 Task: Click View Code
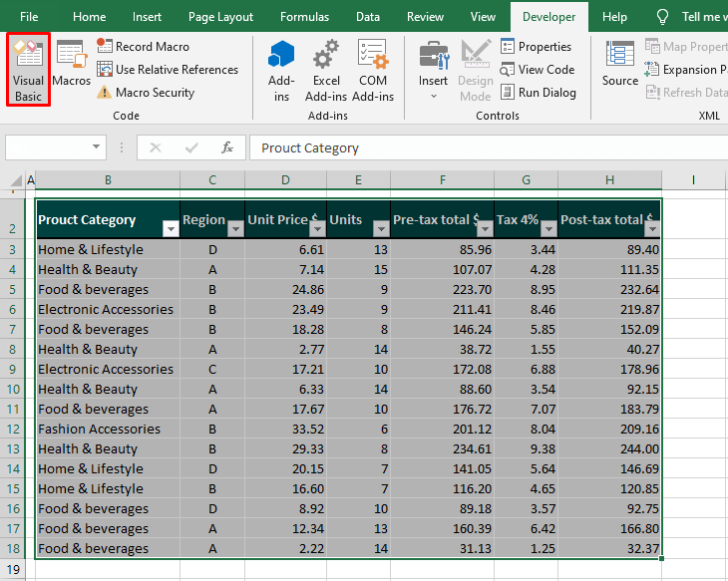point(538,70)
